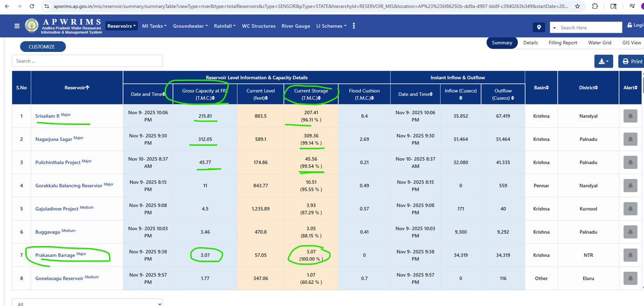The width and height of the screenshot is (644, 306).
Task: Click alert bell in Gajuladinne Project row
Action: (630, 208)
